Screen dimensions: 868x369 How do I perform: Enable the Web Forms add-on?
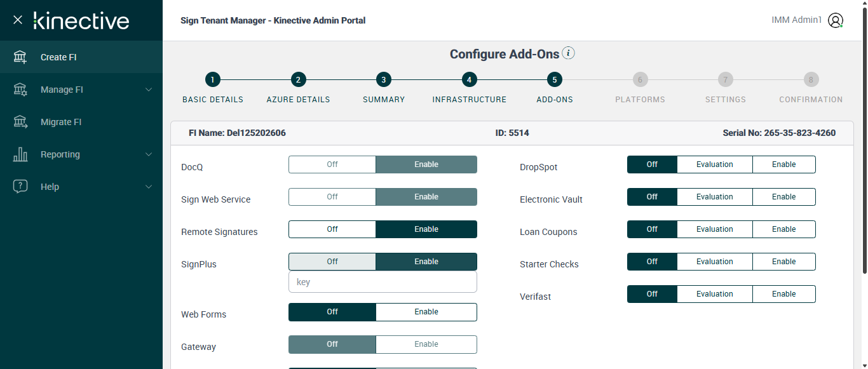pos(426,312)
